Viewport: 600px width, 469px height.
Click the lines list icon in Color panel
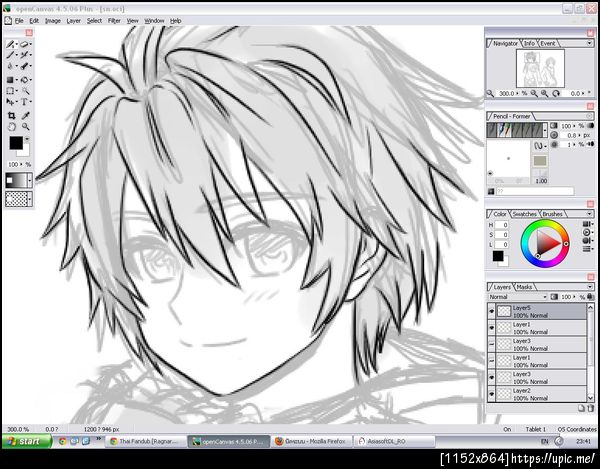587,249
